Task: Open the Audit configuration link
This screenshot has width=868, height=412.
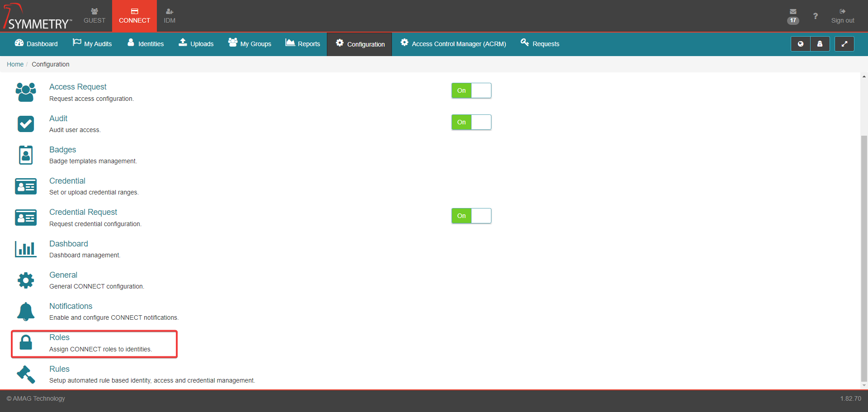Action: pyautogui.click(x=58, y=118)
